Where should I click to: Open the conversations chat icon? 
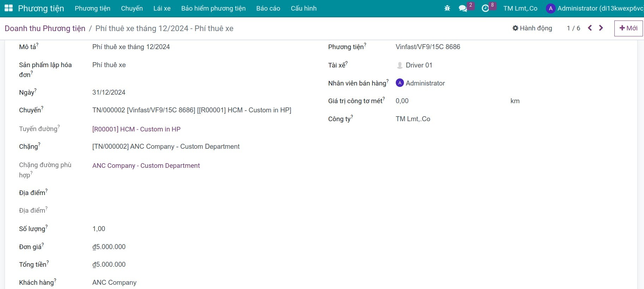(463, 8)
